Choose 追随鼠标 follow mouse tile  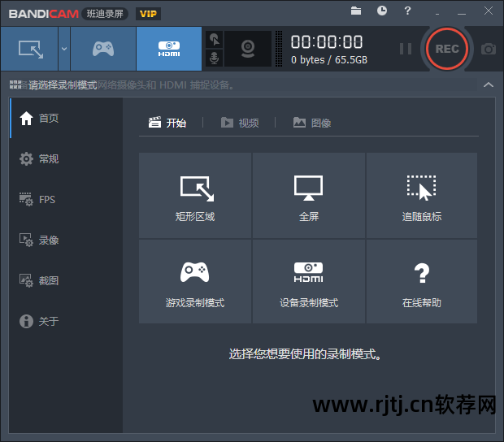pos(422,196)
